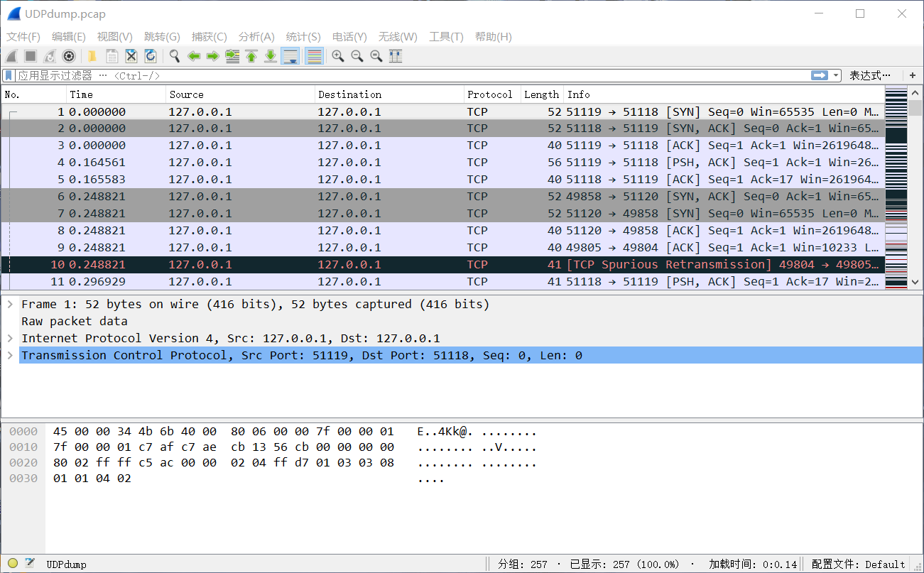Go back with the left green arrow

coord(193,56)
